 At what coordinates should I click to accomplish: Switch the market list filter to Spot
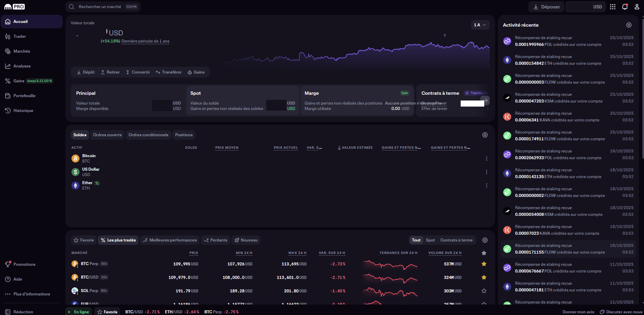click(x=430, y=240)
